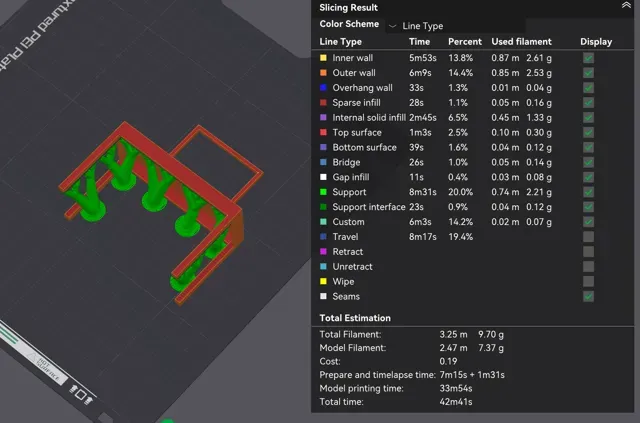Enable Wipe display checkbox

coord(588,281)
